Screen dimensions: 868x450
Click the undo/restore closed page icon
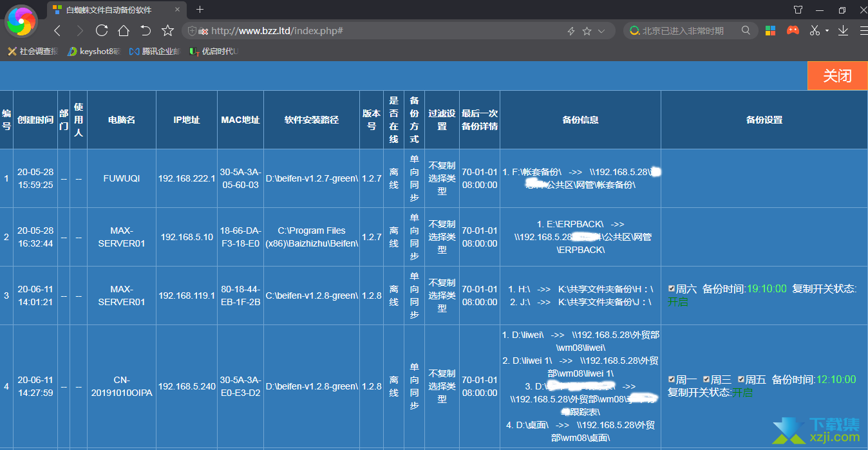click(146, 30)
